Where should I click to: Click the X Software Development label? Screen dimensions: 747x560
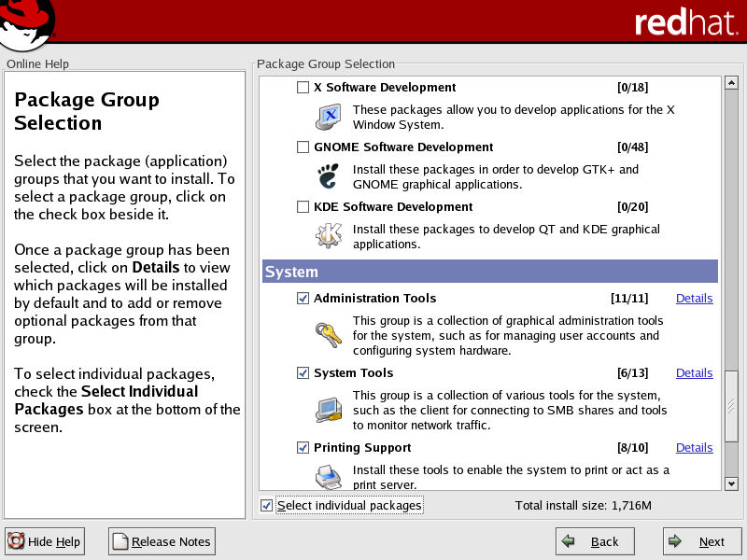click(385, 87)
